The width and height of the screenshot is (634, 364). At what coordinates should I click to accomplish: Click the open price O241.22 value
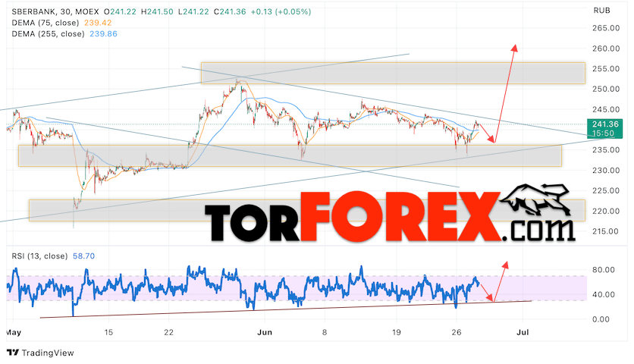click(120, 11)
